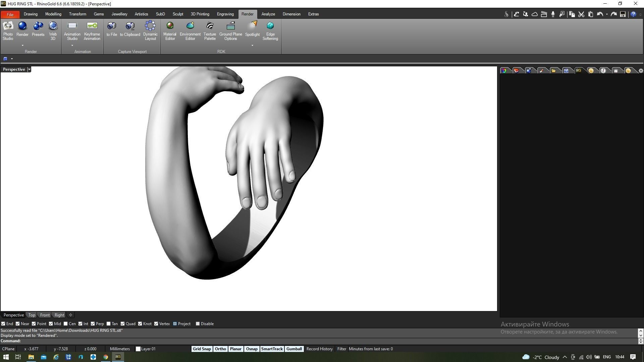Click the blue Help question mark icon

[633, 14]
